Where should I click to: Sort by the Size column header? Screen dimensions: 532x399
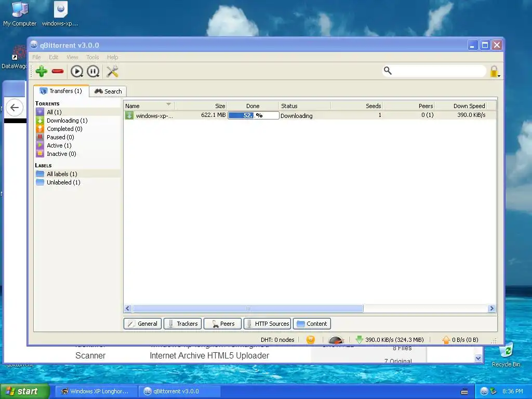pos(201,106)
